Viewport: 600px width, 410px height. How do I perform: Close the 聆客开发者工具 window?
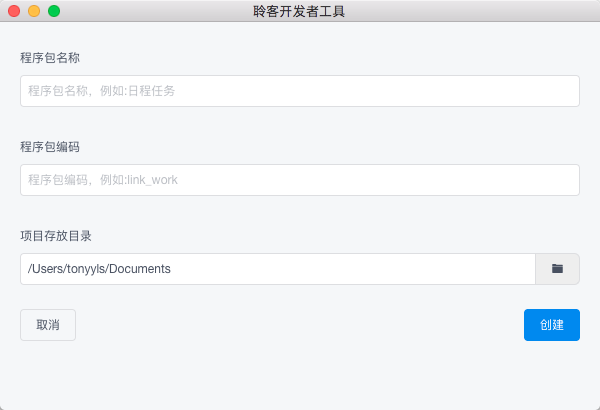click(14, 11)
